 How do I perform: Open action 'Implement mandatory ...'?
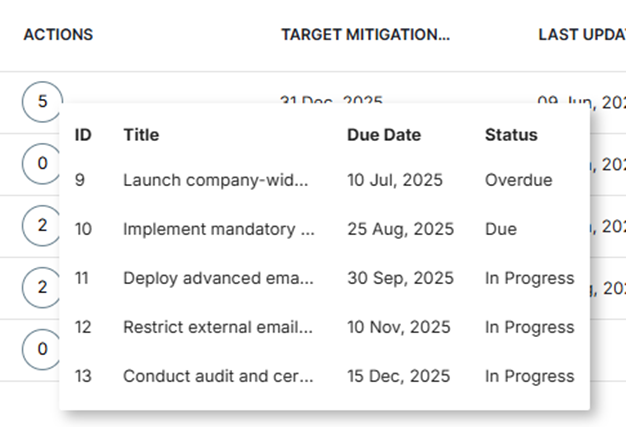pyautogui.click(x=219, y=229)
